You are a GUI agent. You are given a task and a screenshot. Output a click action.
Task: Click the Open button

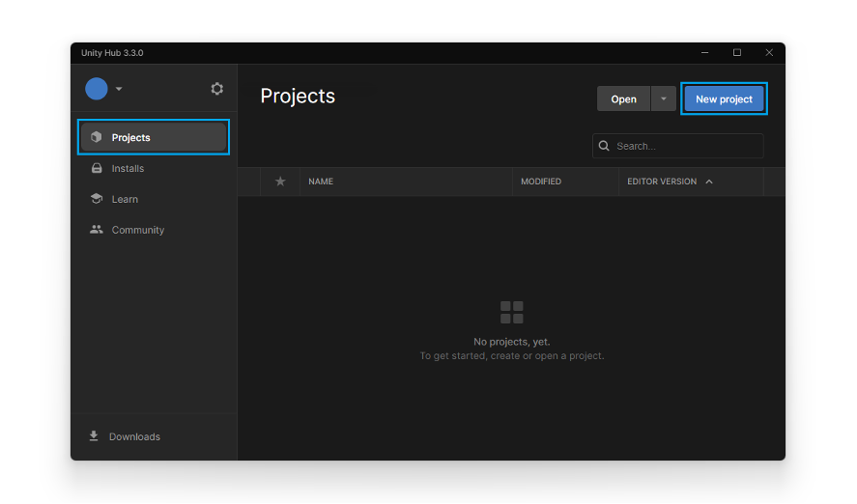coord(623,98)
